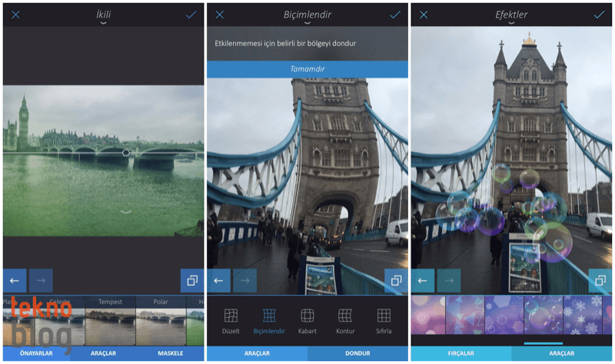This screenshot has height=364, width=615.
Task: Pick the Tempest preset thumbnail
Action: pyautogui.click(x=110, y=323)
